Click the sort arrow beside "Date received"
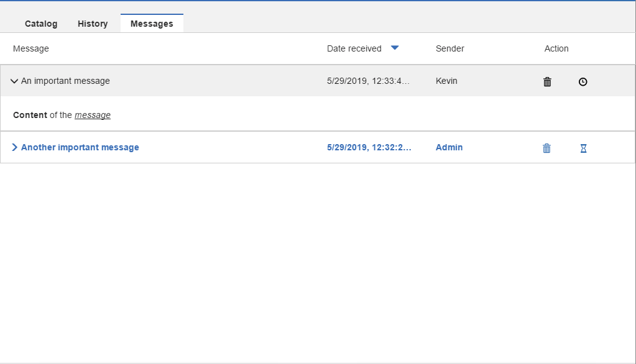This screenshot has width=636, height=364. (395, 48)
